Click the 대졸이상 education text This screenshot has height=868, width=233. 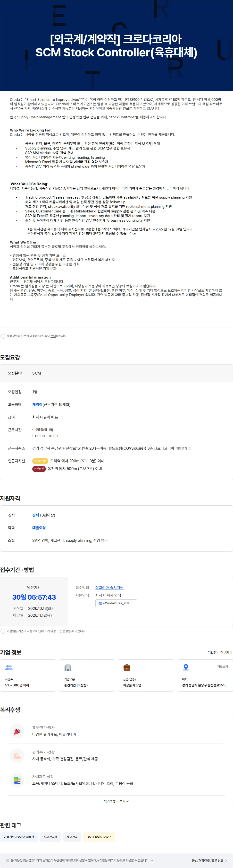tap(39, 528)
